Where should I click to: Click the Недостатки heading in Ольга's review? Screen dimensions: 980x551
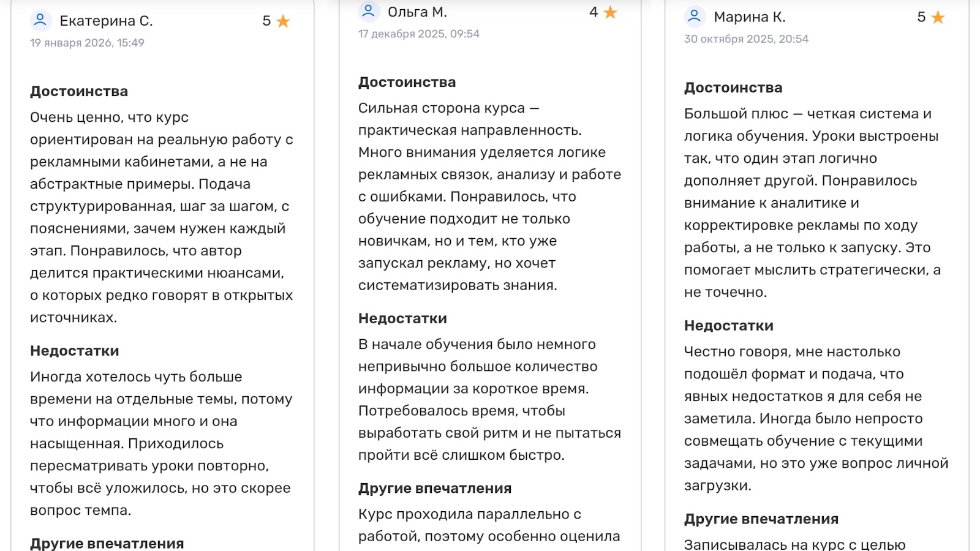(x=402, y=318)
